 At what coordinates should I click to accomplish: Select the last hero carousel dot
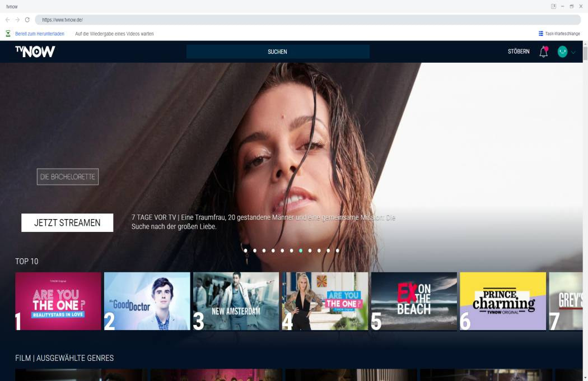point(338,250)
